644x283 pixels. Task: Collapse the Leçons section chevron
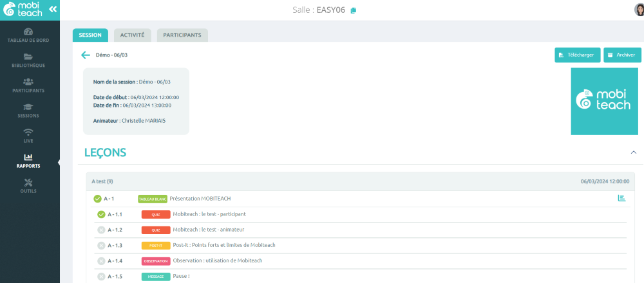pos(633,152)
